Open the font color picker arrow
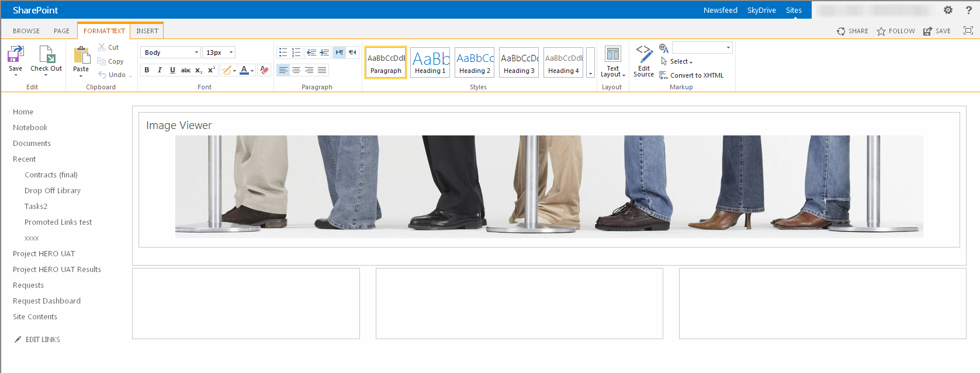This screenshot has height=373, width=980. (252, 71)
